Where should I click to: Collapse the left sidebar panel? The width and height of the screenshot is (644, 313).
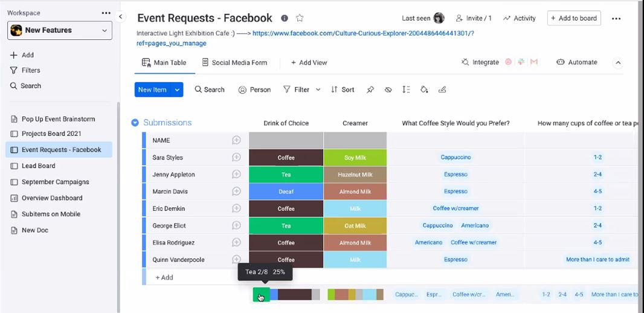coord(120,16)
